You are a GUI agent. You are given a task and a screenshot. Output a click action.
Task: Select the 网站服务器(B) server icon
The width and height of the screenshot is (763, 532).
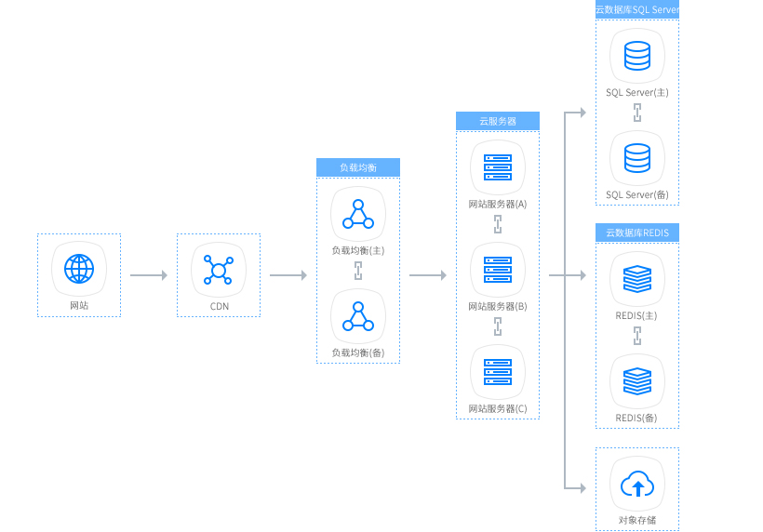(x=498, y=270)
